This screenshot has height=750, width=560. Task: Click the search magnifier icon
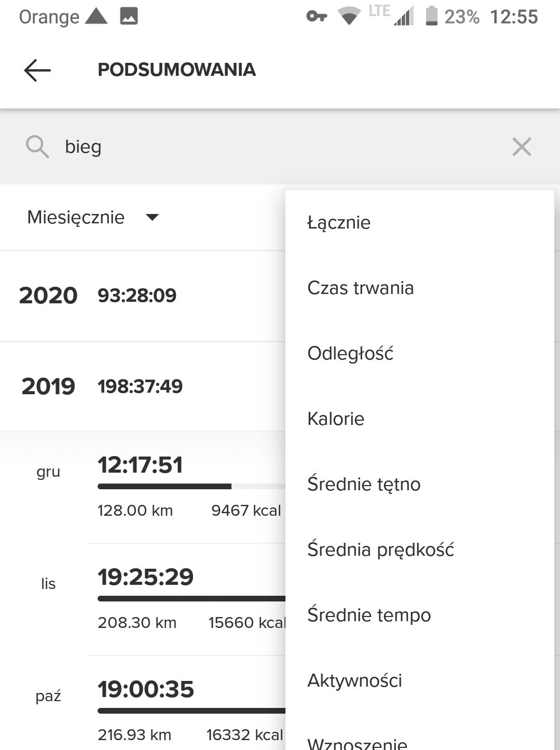click(37, 147)
